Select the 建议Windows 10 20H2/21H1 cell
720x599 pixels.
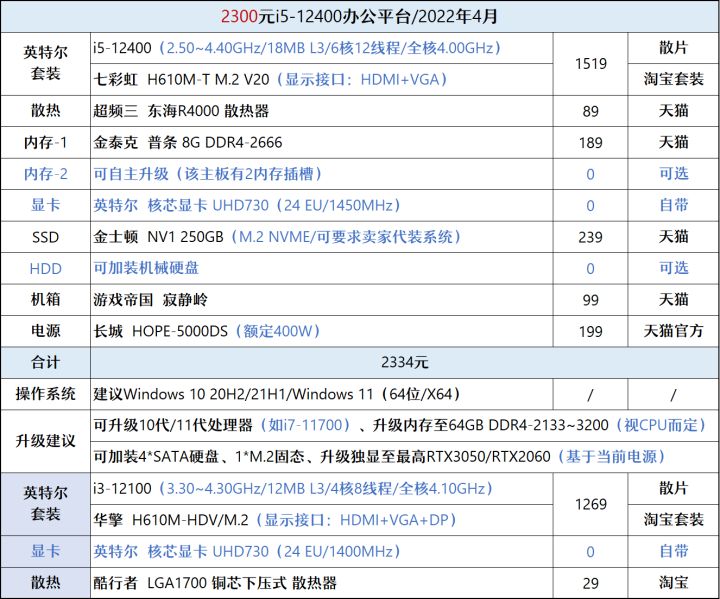321,394
